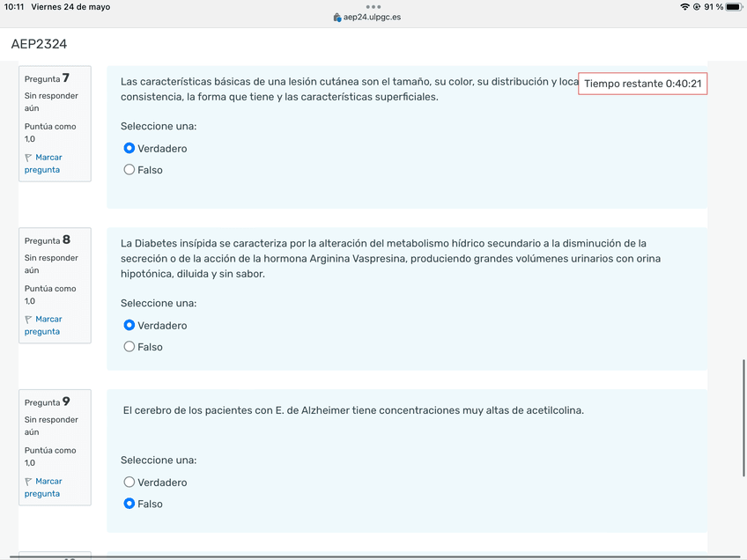Click the Tiempo restante timer box

pyautogui.click(x=642, y=84)
